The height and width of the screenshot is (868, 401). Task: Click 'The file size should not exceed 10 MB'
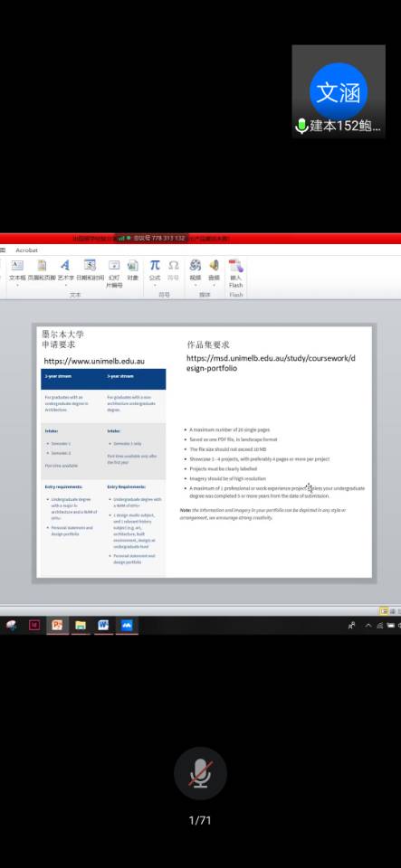tap(227, 449)
